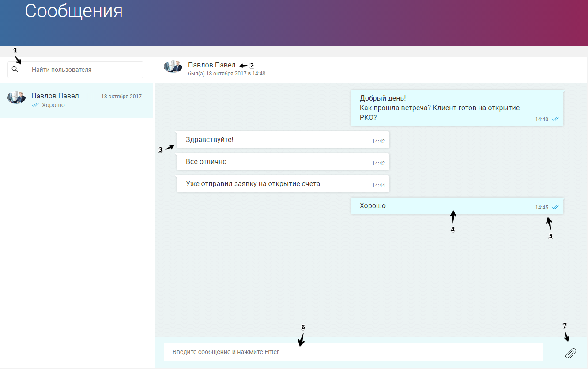Viewport: 588px width, 369px height.
Task: Click the Введите сообщение message input box
Action: (x=353, y=352)
